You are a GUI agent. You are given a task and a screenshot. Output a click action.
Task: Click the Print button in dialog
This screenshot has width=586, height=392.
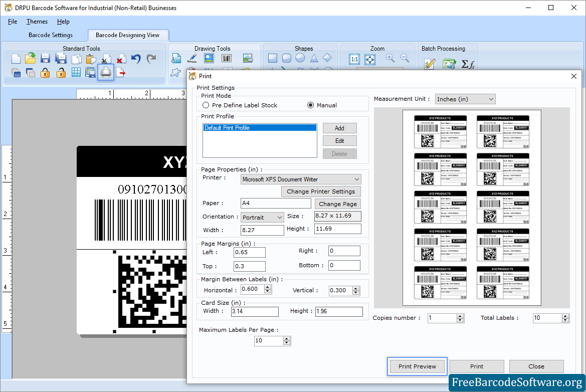point(477,366)
